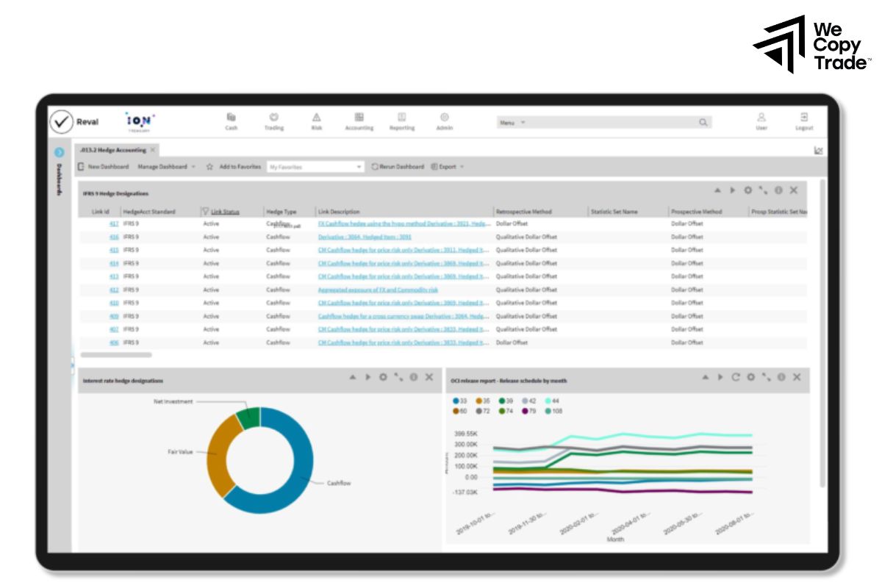Select the .013.2 Hedge Accounting tab
The width and height of the screenshot is (882, 588).
113,150
